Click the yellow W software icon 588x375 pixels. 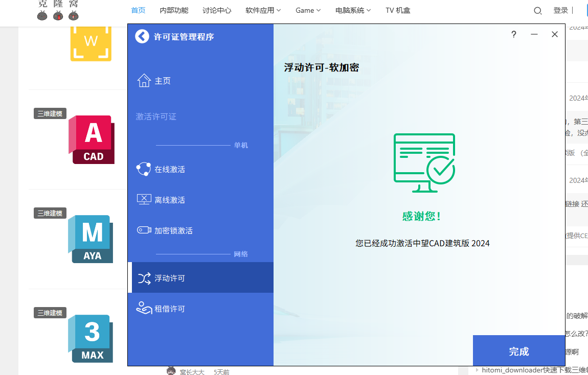point(91,43)
